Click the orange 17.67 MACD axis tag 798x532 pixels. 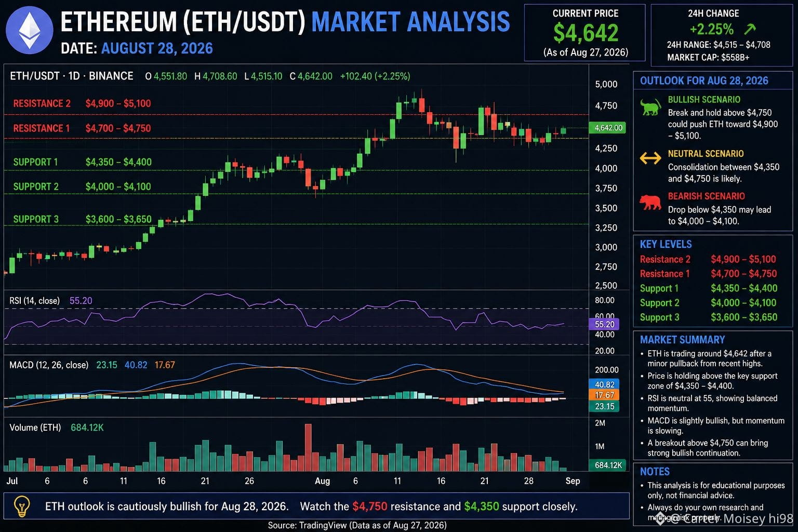point(604,395)
